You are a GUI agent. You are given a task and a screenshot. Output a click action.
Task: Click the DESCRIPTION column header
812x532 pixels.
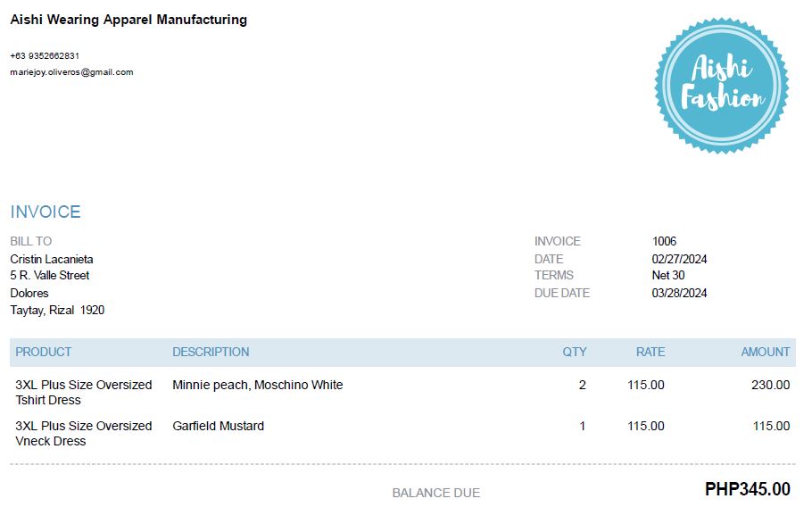[211, 352]
